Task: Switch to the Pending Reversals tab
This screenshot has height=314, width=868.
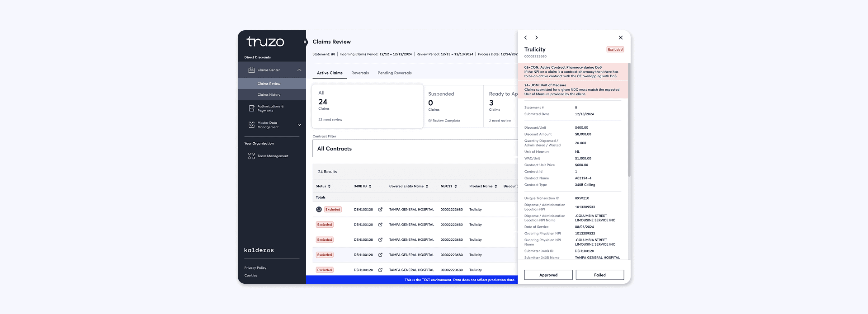Action: (395, 73)
